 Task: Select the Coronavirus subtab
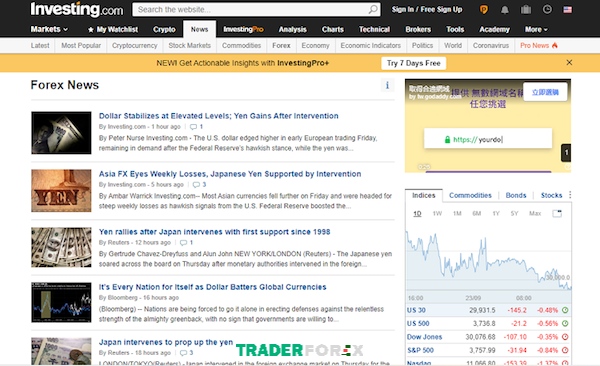coord(491,46)
